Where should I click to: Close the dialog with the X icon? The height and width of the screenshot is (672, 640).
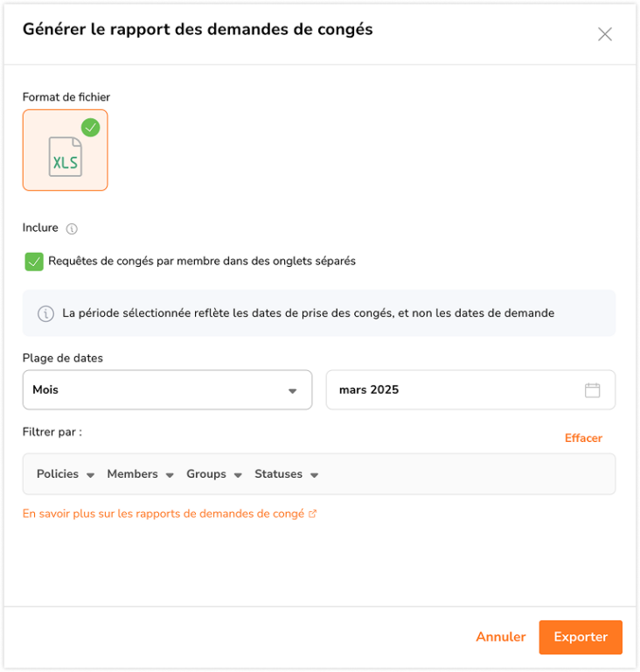coord(604,34)
